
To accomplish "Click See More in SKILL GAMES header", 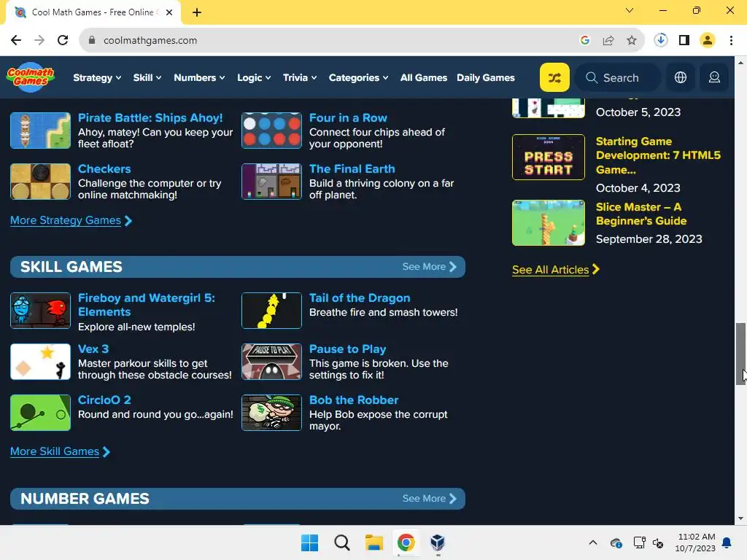I will point(429,267).
